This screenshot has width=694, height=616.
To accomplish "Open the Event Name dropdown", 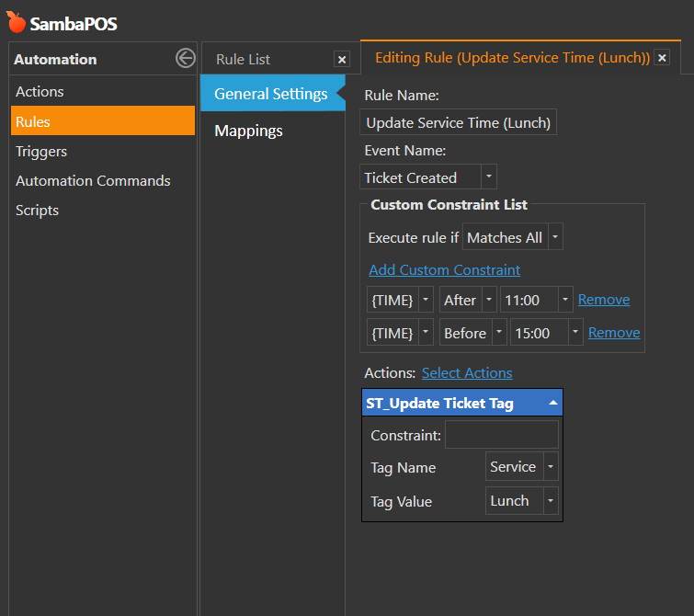I will pos(489,177).
